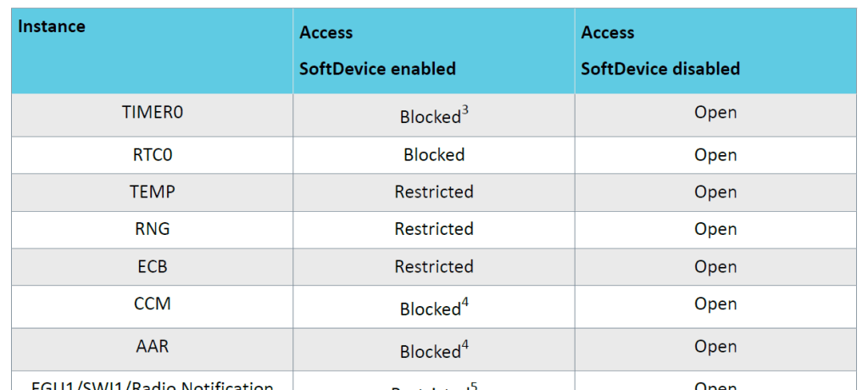Click the Instance column header
This screenshot has height=390, width=868.
click(x=52, y=26)
